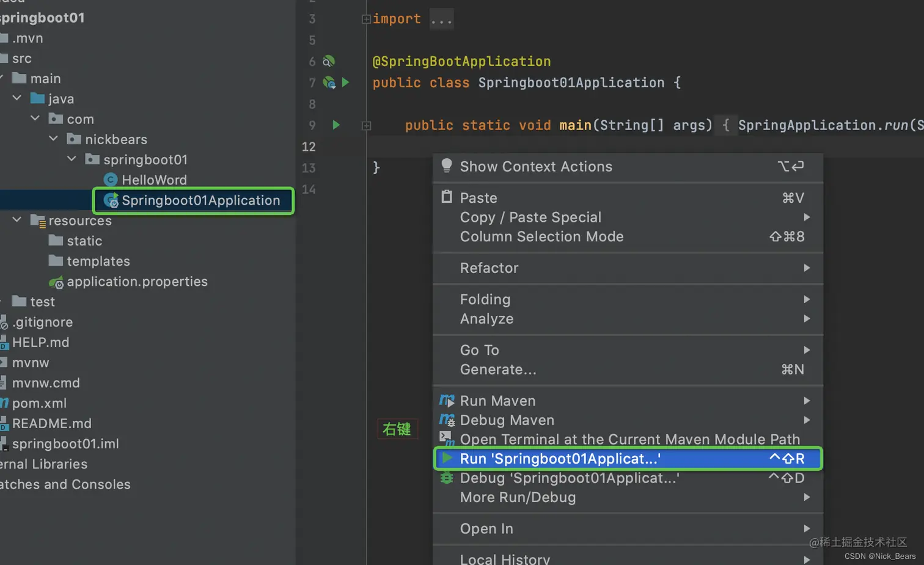The width and height of the screenshot is (924, 565).
Task: Open the Run Maven submenu
Action: click(628, 401)
